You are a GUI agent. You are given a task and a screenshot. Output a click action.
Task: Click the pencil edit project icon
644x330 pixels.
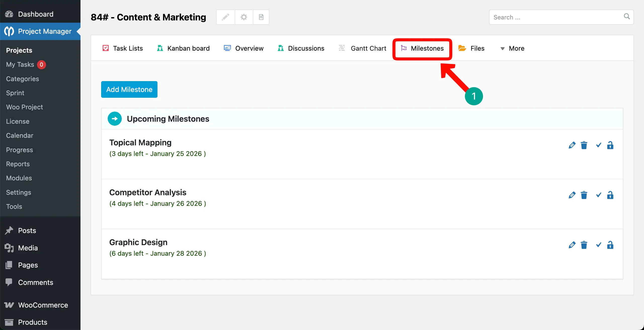click(x=225, y=17)
